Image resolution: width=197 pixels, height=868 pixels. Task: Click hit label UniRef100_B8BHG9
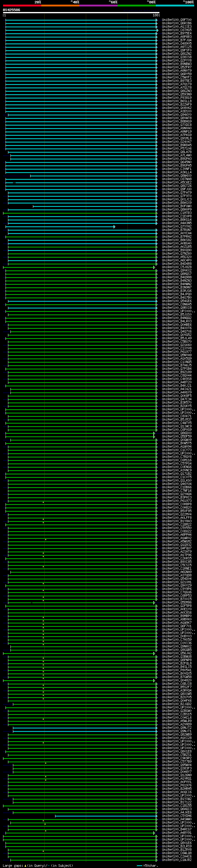pos(177,121)
